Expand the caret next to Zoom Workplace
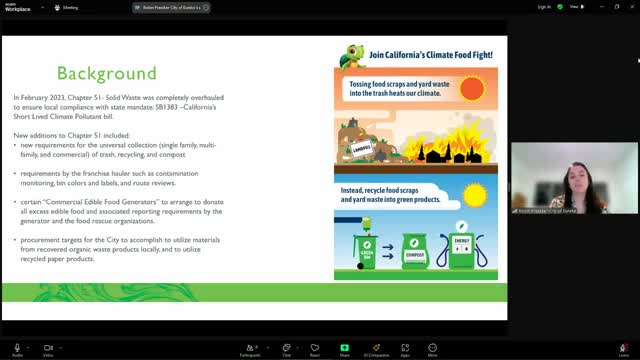 tap(42, 7)
